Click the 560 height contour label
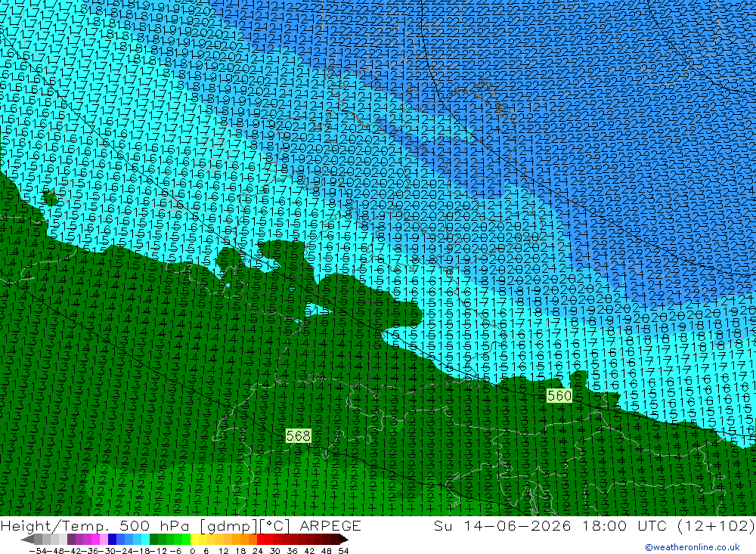The image size is (756, 554). (559, 396)
